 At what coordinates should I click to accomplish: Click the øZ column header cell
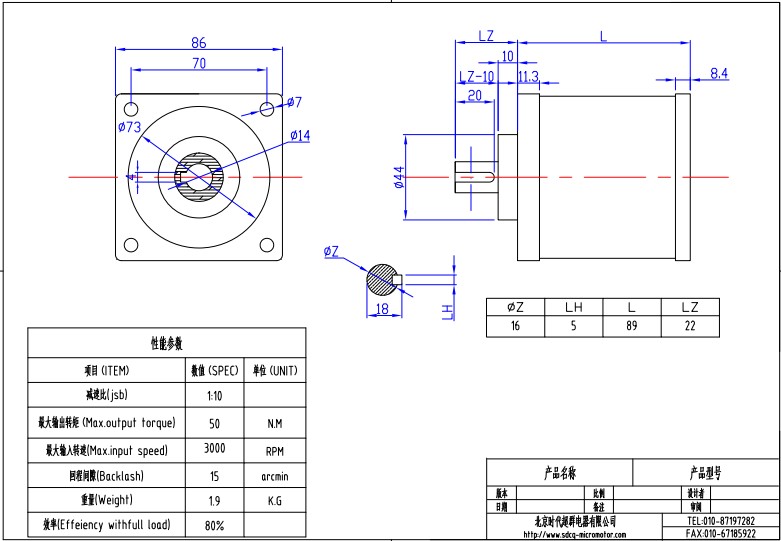(x=515, y=307)
